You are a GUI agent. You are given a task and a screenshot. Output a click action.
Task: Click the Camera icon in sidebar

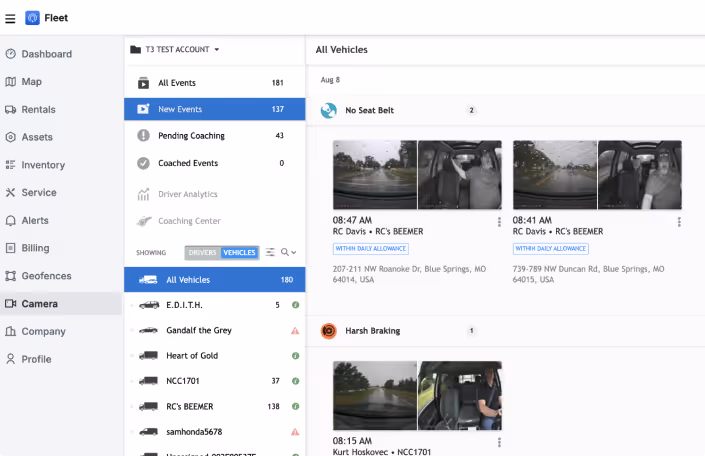[x=10, y=304]
